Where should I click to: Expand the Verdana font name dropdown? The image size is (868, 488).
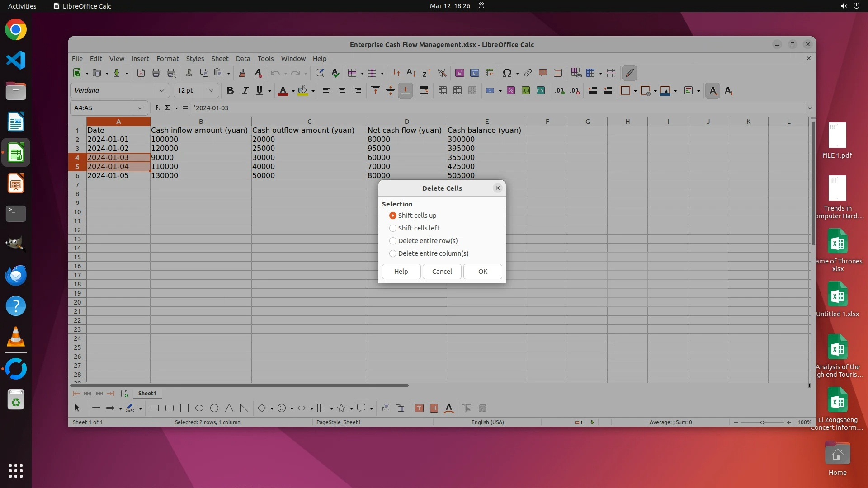[x=161, y=90]
